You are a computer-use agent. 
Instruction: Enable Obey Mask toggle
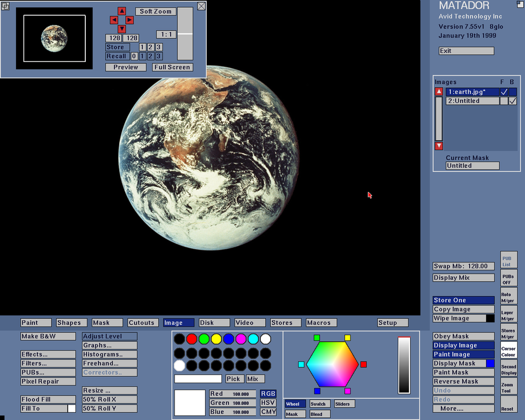point(463,336)
